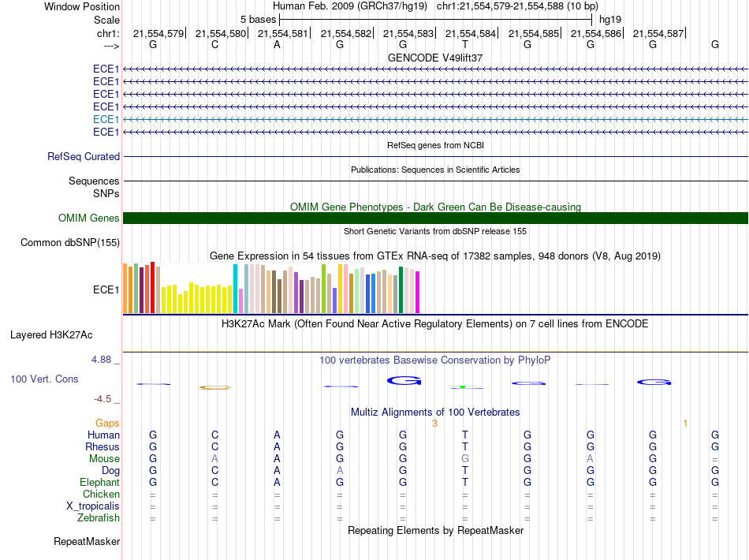Click the red bar in GTEx expression chart
This screenshot has width=749, height=560.
point(152,287)
